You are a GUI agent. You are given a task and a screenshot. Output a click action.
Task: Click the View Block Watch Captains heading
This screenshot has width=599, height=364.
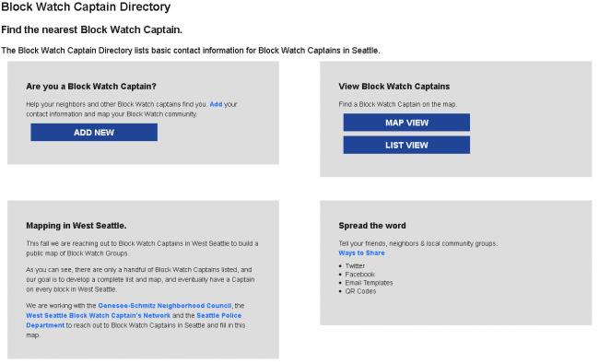[393, 87]
